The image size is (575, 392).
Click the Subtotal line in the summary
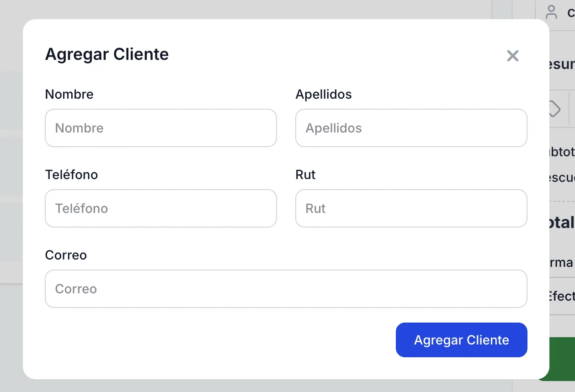(562, 152)
